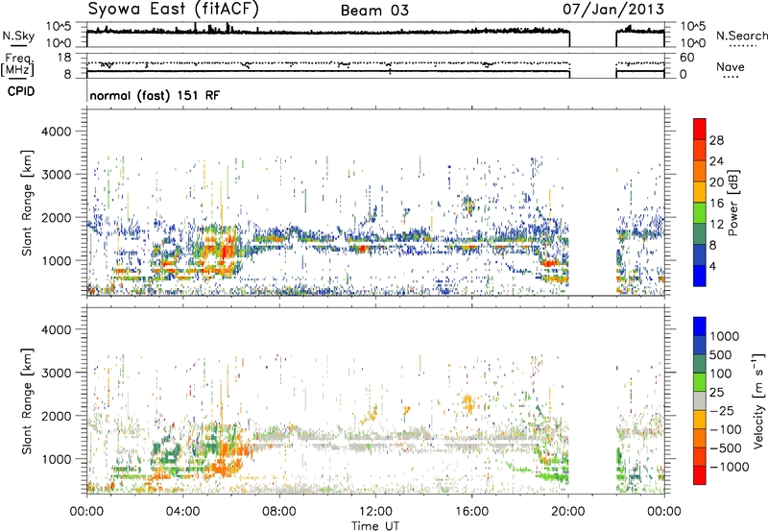Image resolution: width=768 pixels, height=532 pixels.
Task: Click the left "10^5" noise axis tick
Action: pyautogui.click(x=59, y=26)
